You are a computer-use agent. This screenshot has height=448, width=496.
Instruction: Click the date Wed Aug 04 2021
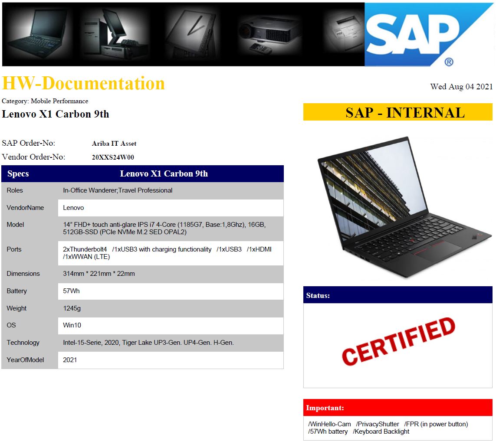coord(461,87)
